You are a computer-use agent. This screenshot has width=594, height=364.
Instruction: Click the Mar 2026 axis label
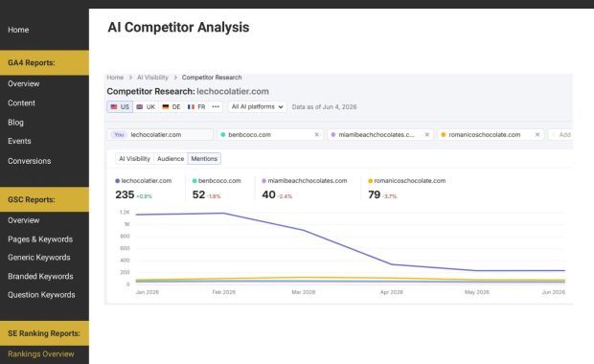(304, 292)
